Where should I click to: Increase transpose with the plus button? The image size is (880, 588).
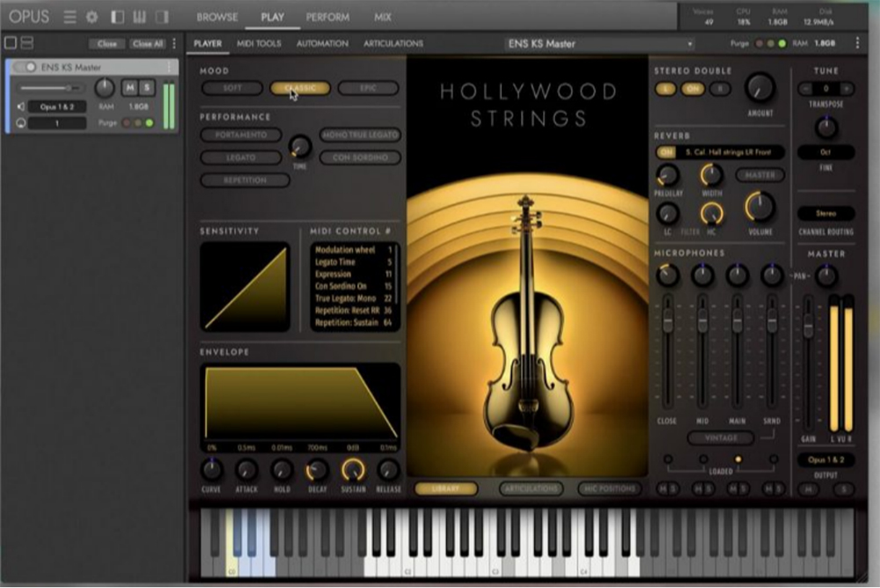tap(847, 89)
